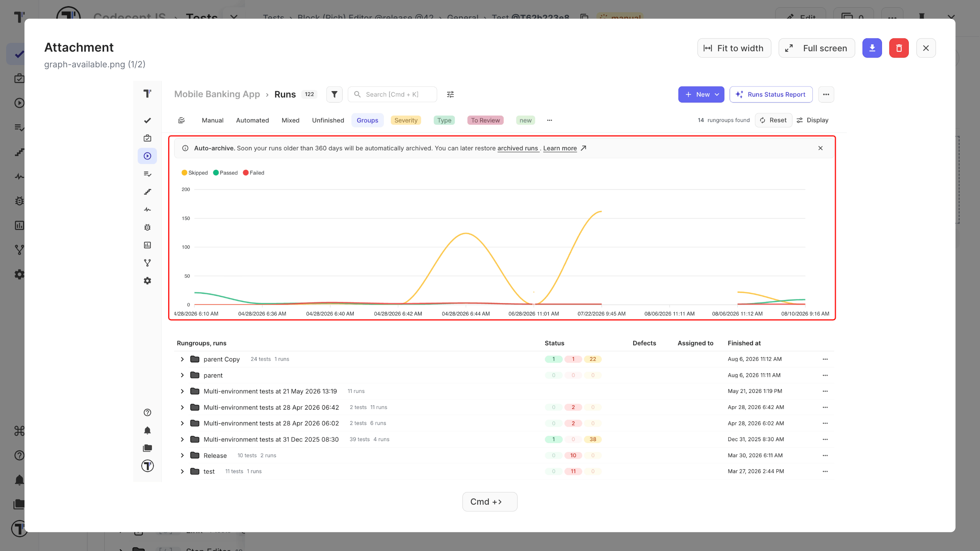Toggle the Passed series in chart legend

click(225, 173)
